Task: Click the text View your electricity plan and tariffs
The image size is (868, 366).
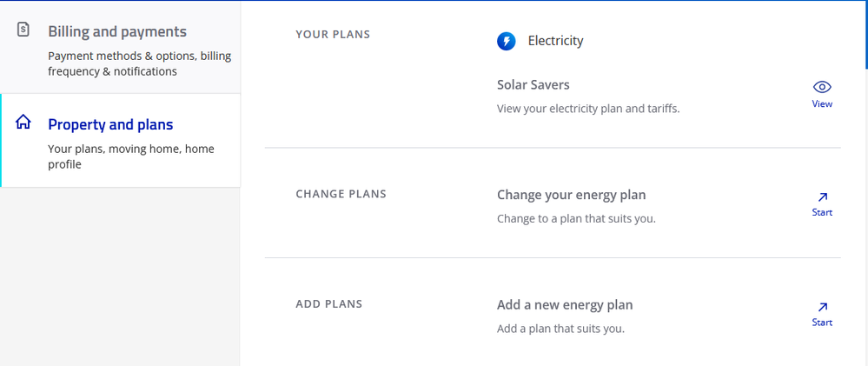Action: (x=588, y=109)
